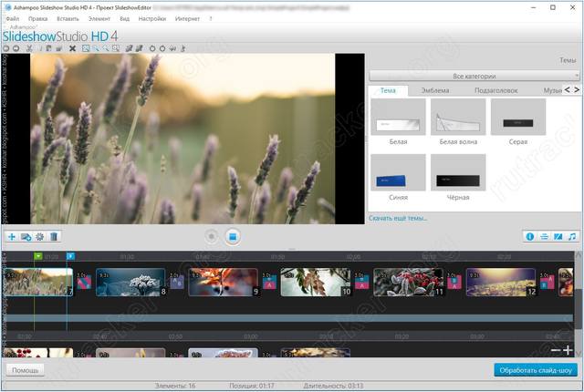The image size is (584, 392).
Task: Open the Правка menu
Action: (x=37, y=18)
